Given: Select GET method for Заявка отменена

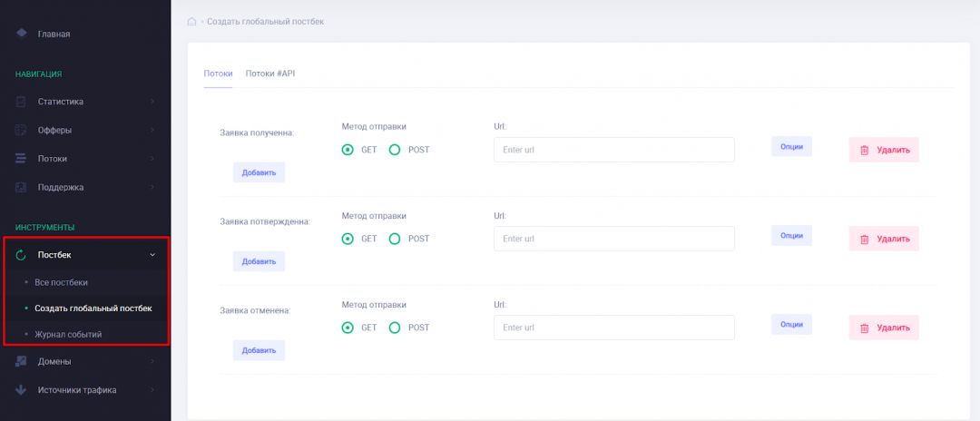Looking at the screenshot, I should (348, 328).
